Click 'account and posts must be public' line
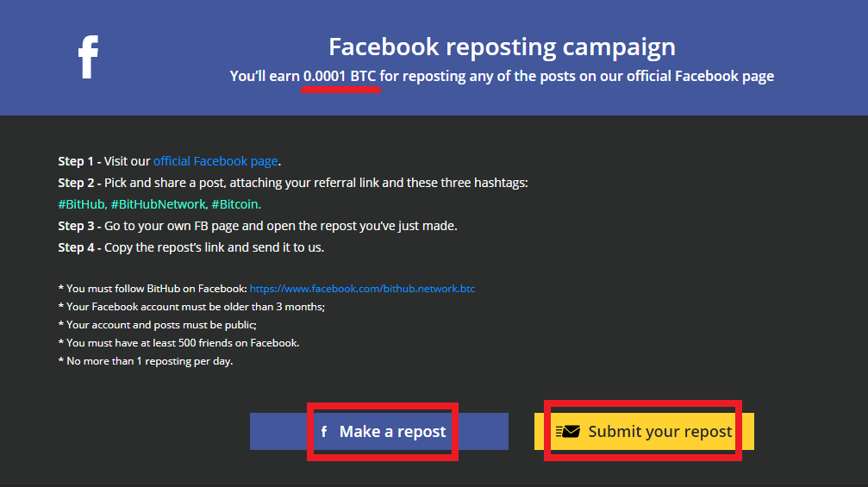868x487 pixels. [x=157, y=325]
